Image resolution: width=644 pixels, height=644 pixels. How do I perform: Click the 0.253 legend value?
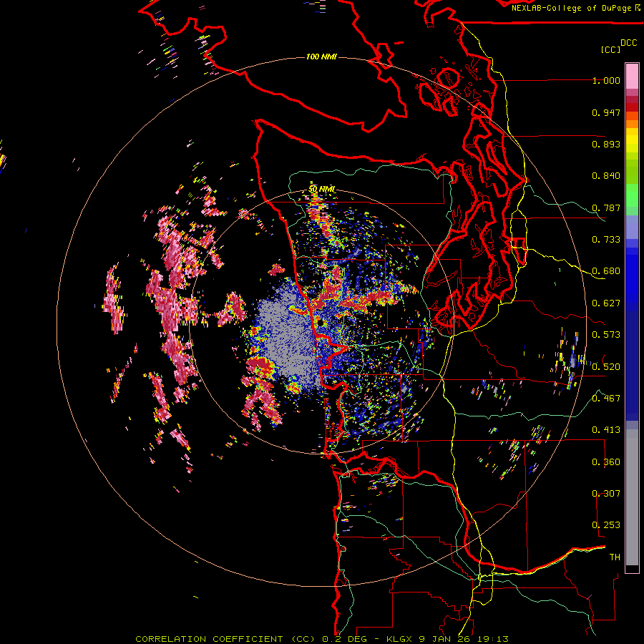point(606,525)
